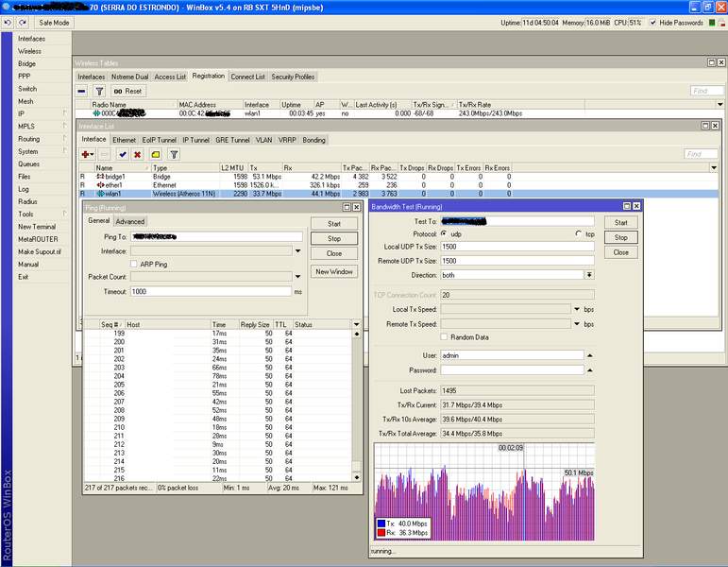
Task: Expand the Local Tx Speed dropdown arrow
Action: 576,309
